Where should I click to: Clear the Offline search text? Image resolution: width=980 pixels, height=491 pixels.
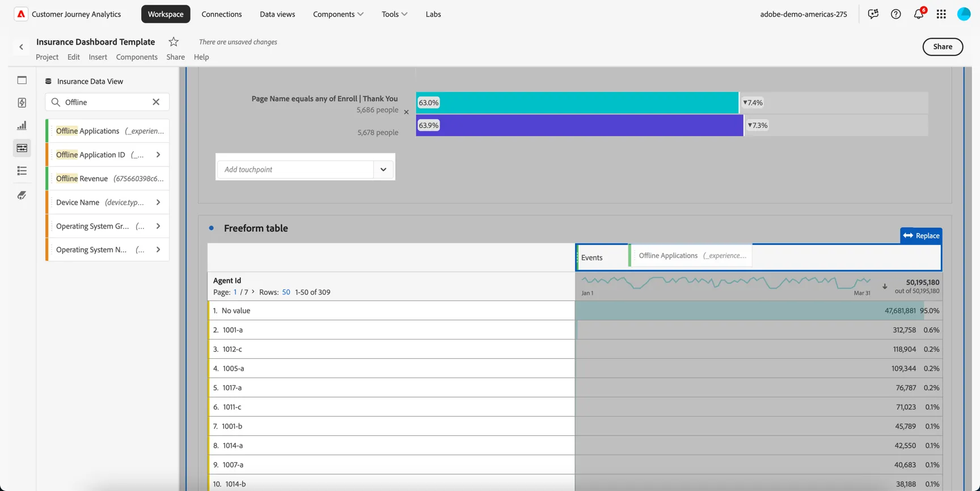tap(156, 101)
